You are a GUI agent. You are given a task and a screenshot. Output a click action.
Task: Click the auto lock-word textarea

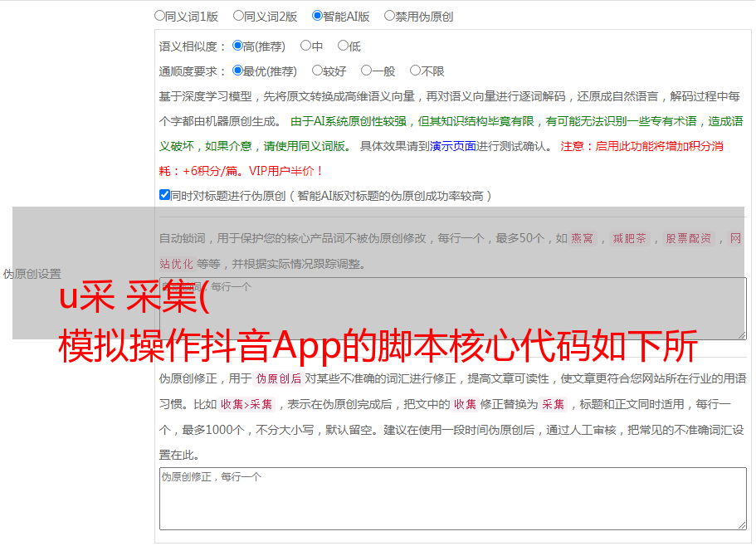(453, 309)
